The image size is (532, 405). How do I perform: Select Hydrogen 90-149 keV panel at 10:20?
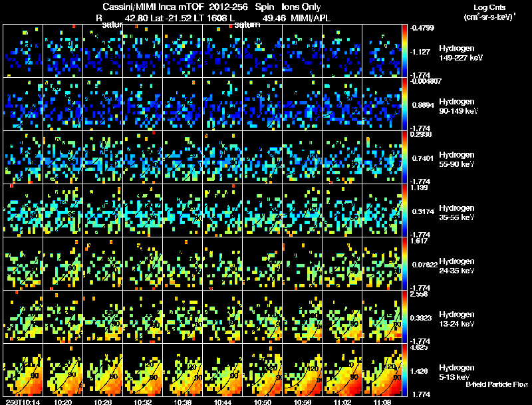click(63, 104)
